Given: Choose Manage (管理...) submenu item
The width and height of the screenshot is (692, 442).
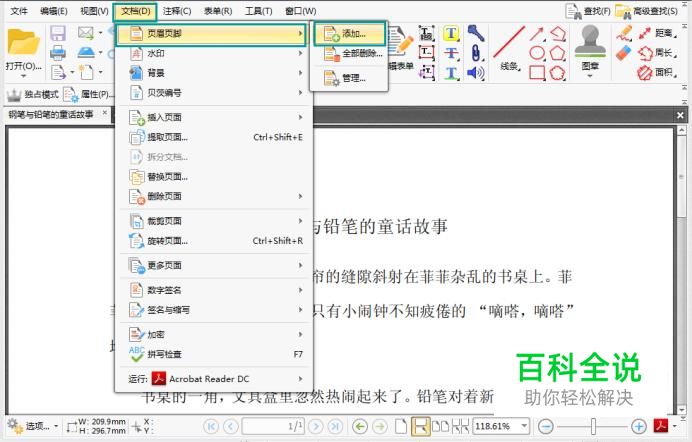Looking at the screenshot, I should pos(350,79).
